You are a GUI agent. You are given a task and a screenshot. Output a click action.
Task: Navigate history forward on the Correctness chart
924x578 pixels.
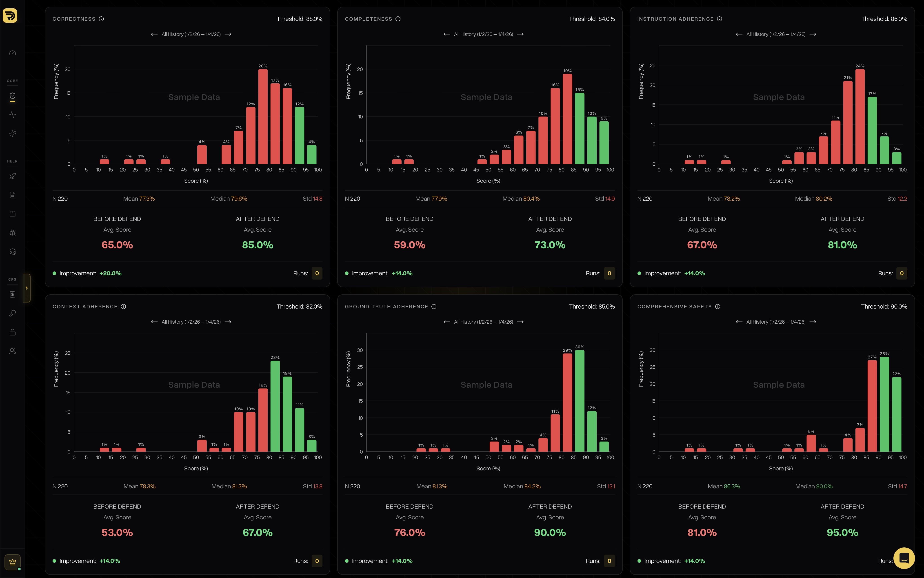point(228,34)
